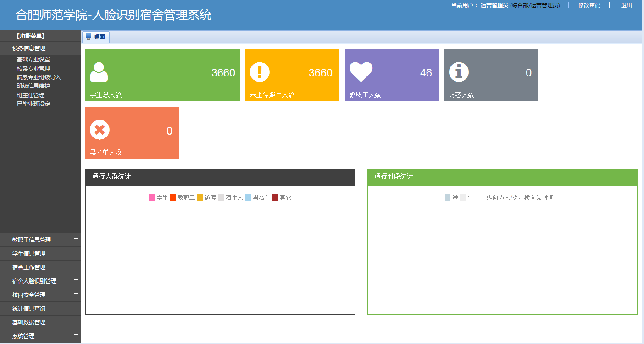
Task: Toggle the pink 学生 legend swatch
Action: (x=152, y=197)
